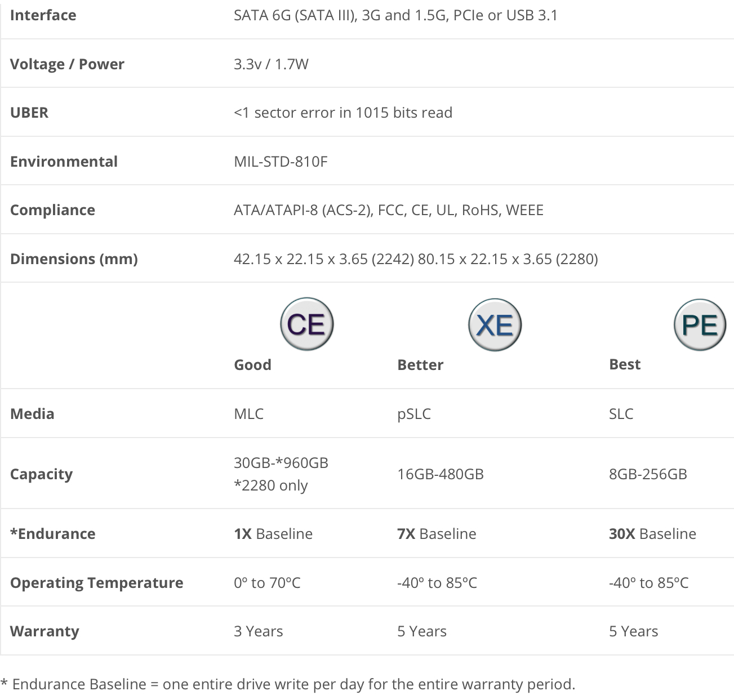Click the 'Better' column heading
The height and width of the screenshot is (700, 734).
[420, 365]
